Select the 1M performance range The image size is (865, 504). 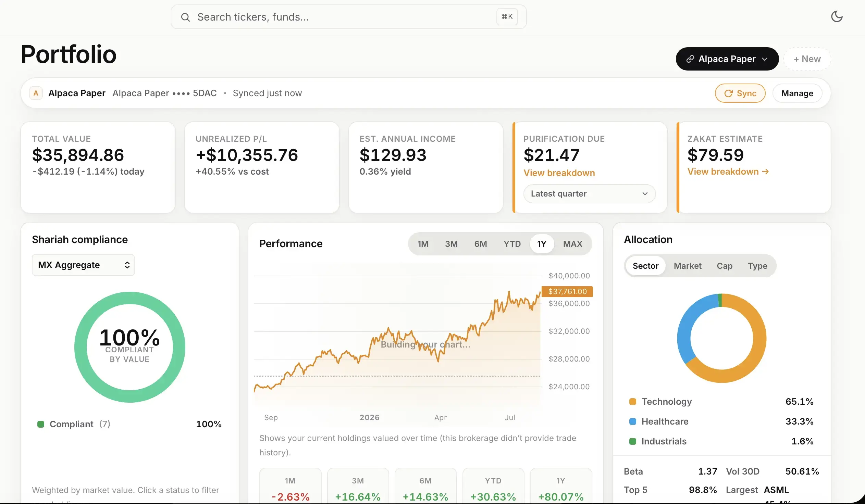423,244
